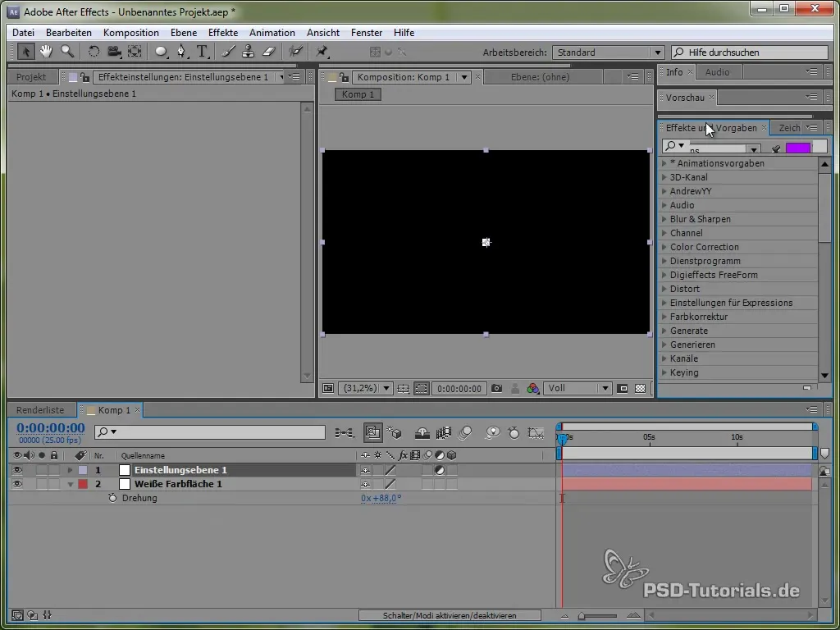
Task: Open the Animation menu
Action: coord(272,33)
